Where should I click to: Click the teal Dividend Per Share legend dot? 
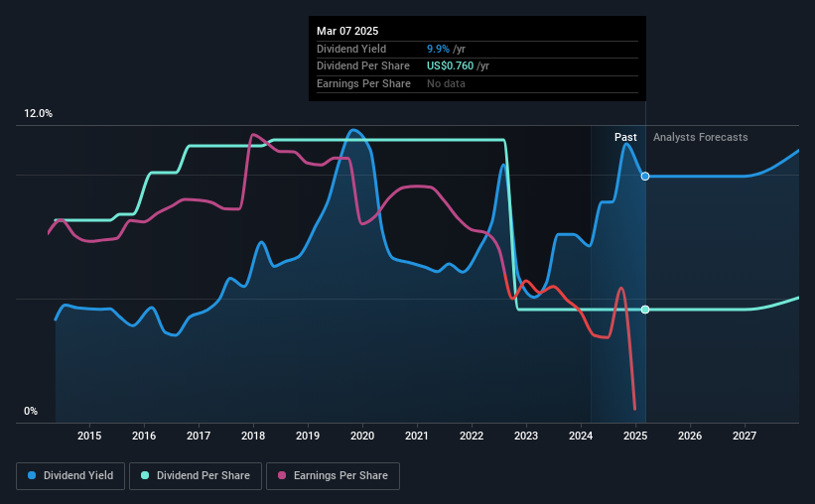pos(145,475)
